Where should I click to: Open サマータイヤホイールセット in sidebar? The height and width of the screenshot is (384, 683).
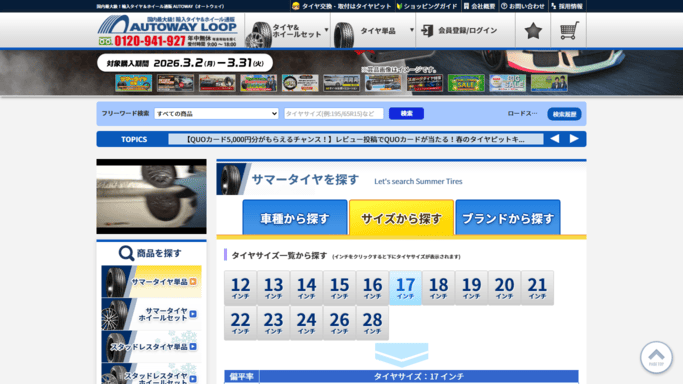point(152,314)
